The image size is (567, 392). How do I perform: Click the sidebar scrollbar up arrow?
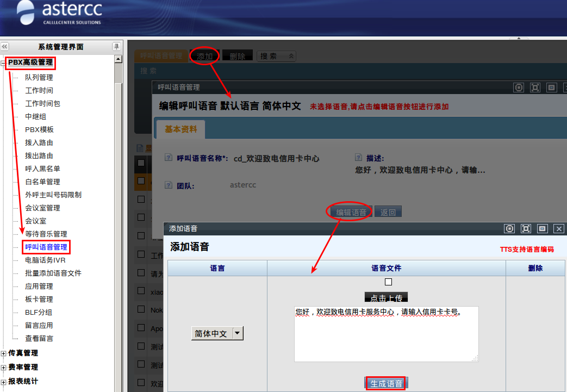(x=118, y=59)
